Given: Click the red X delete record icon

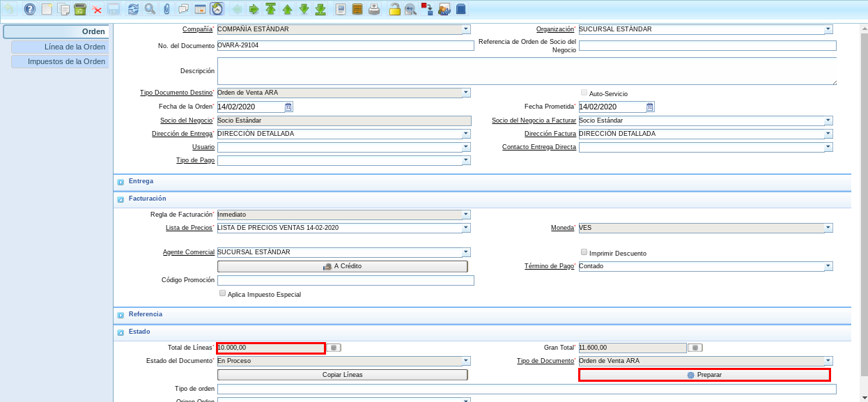Looking at the screenshot, I should point(97,9).
